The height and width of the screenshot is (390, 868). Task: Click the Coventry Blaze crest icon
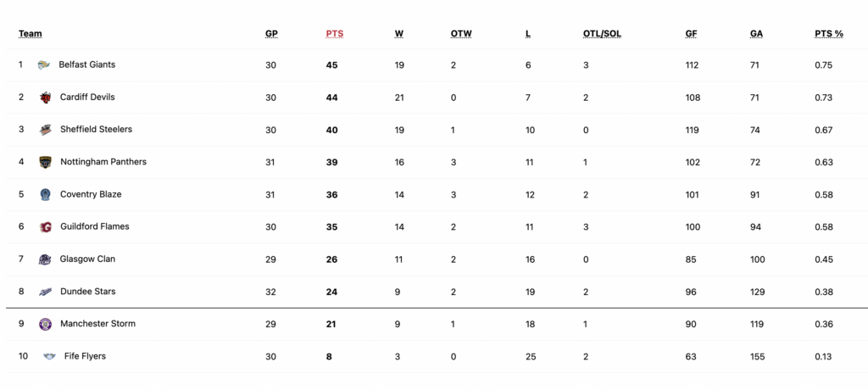pyautogui.click(x=46, y=194)
